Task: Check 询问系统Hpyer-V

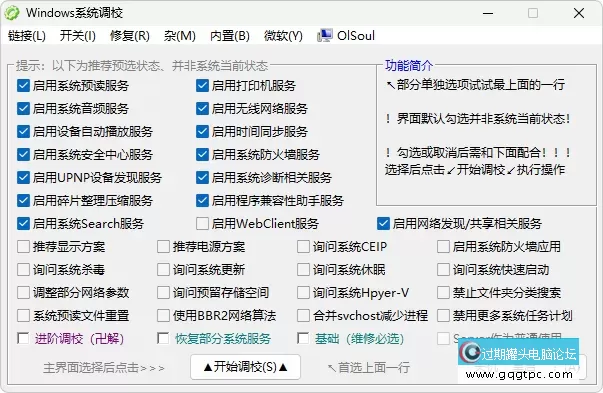Action: [303, 293]
